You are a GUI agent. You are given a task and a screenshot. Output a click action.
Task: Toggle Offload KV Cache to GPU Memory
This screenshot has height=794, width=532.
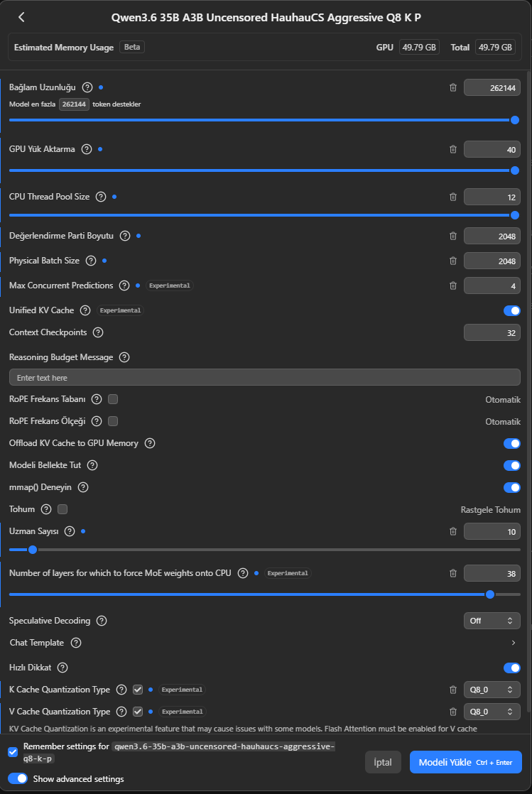[x=511, y=444]
